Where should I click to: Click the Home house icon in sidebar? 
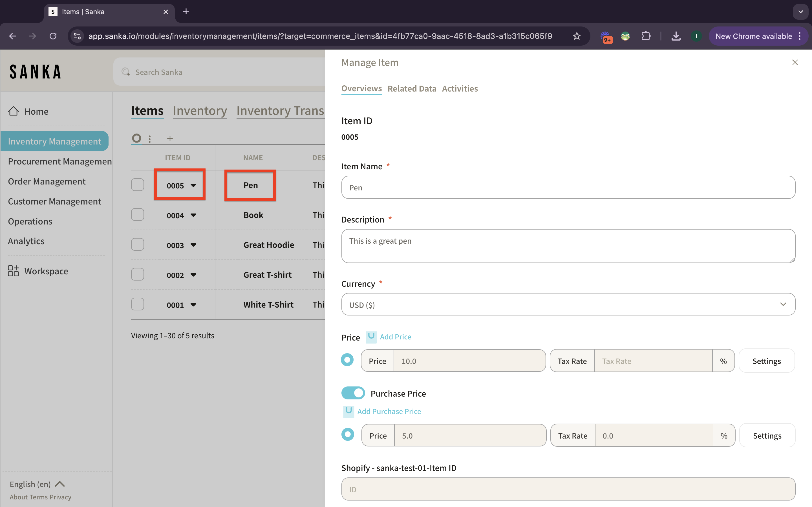[x=14, y=111]
